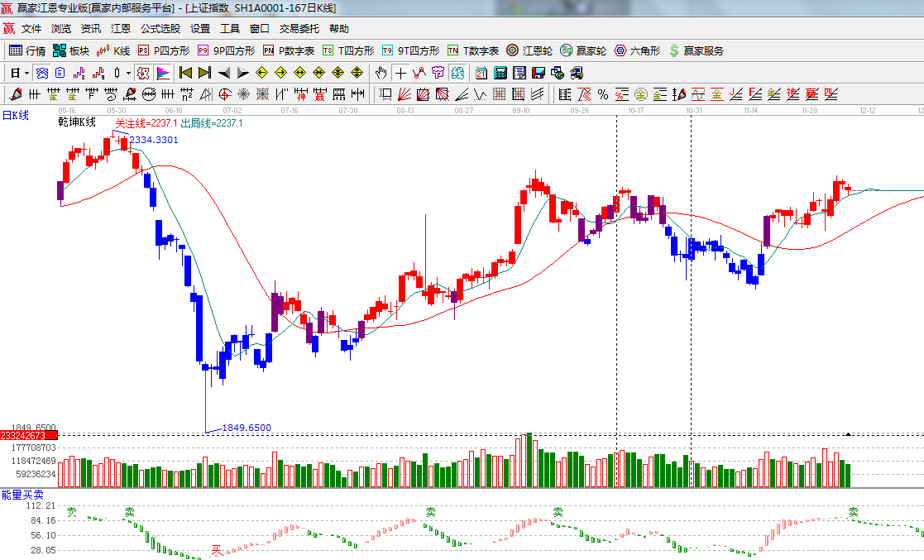This screenshot has height=560, width=924.
Task: Open the 江恩轮 Gann wheel tool
Action: (529, 50)
